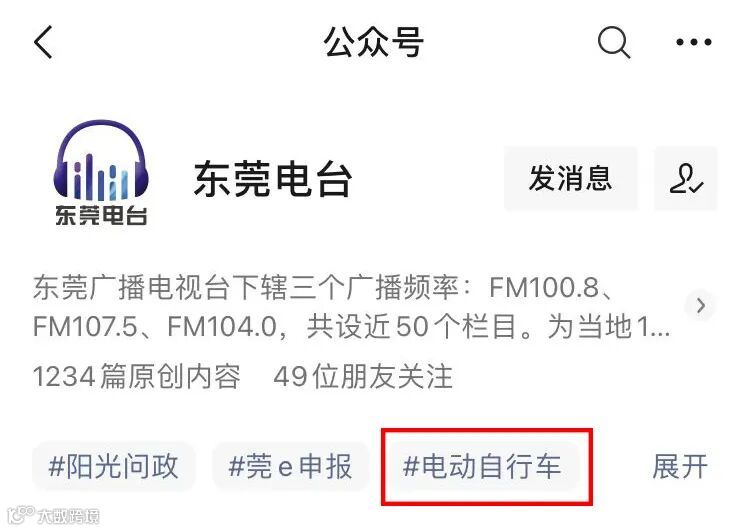Tap 东莞电台 caption under the logo
This screenshot has height=531, width=750.
tap(101, 216)
